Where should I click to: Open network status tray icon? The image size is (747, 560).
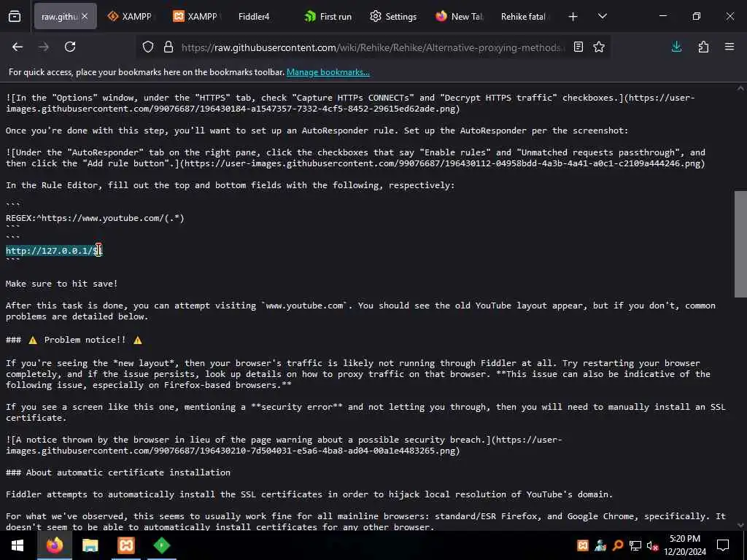click(635, 545)
